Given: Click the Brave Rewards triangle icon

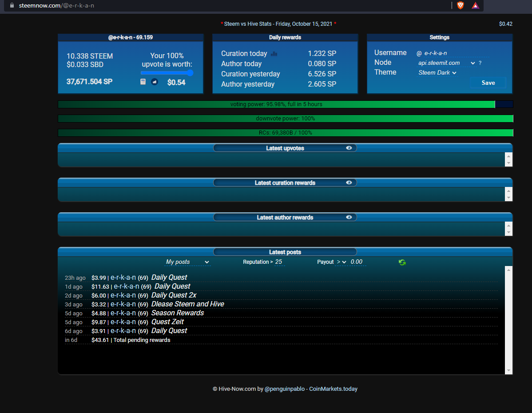Looking at the screenshot, I should point(475,5).
